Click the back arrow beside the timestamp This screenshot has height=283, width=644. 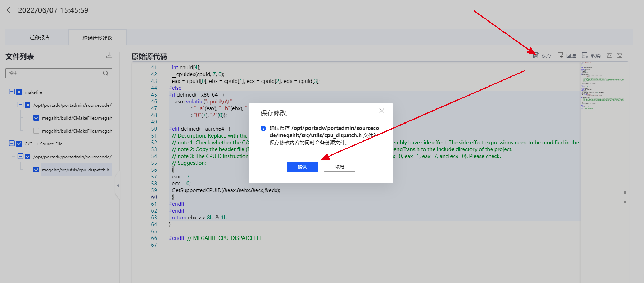point(9,10)
